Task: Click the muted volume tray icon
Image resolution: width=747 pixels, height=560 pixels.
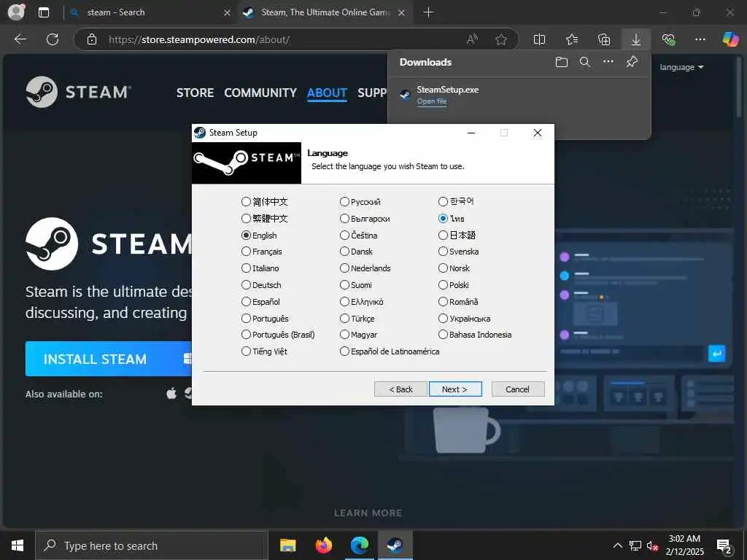Action: click(652, 545)
